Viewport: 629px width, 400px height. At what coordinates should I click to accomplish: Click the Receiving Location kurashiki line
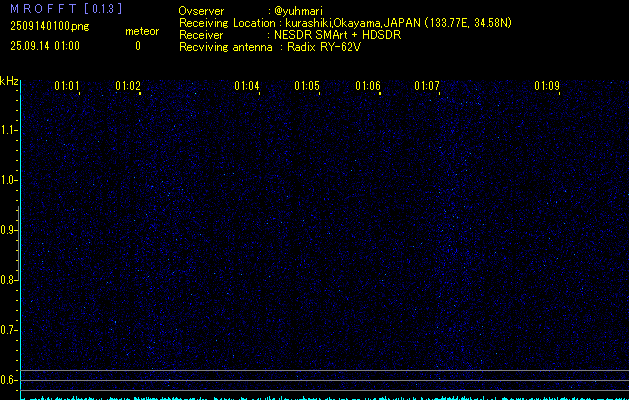345,23
